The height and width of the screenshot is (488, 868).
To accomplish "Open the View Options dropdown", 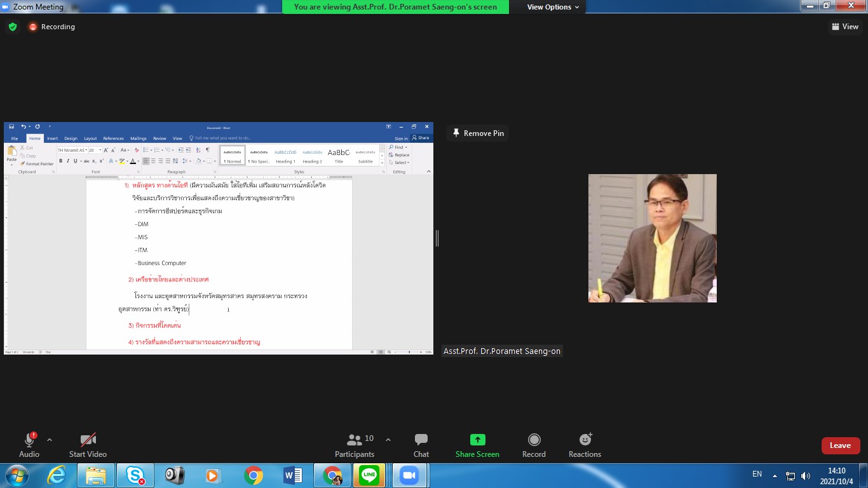I will [x=553, y=7].
